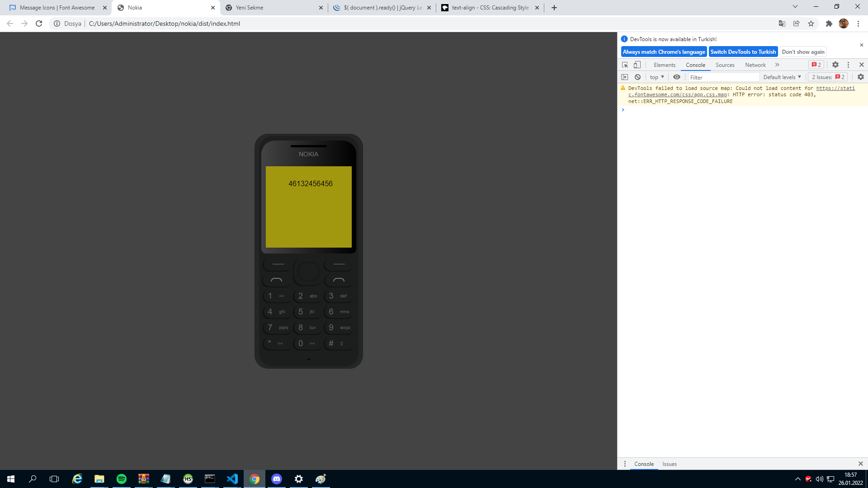Show hidden system tray icons
The image size is (868, 488).
point(797,479)
